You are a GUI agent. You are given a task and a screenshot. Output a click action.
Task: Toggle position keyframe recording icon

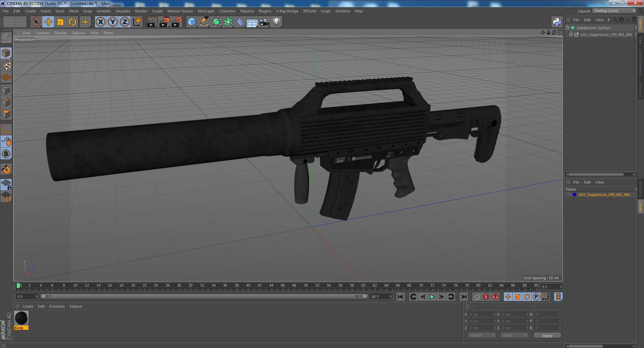pos(508,297)
